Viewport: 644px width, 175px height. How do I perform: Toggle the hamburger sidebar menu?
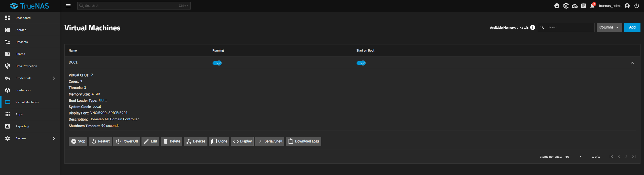68,6
